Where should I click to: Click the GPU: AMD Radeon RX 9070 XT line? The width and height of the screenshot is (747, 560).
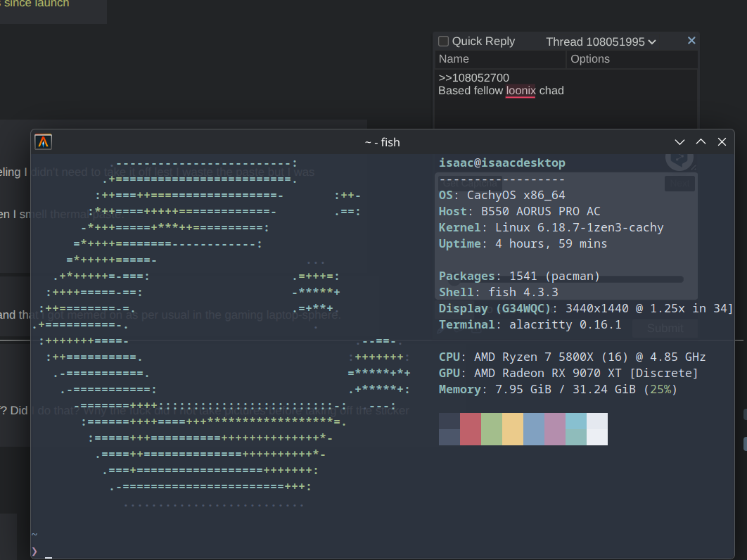pos(568,374)
